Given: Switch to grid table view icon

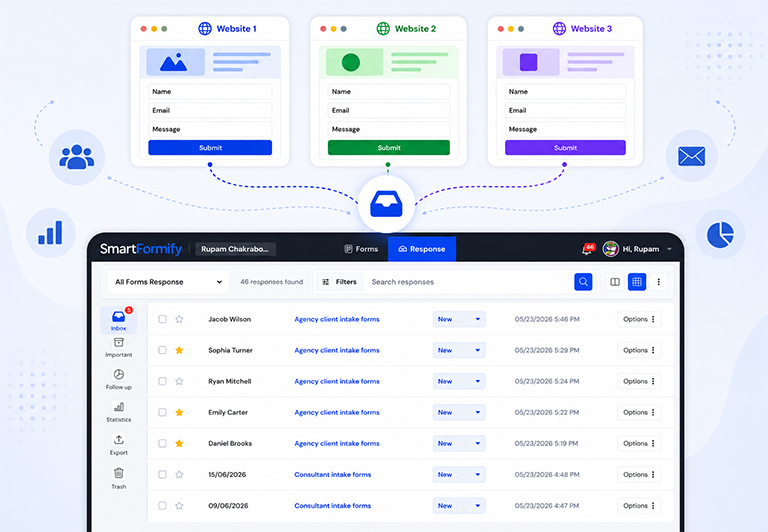Looking at the screenshot, I should click(x=637, y=282).
